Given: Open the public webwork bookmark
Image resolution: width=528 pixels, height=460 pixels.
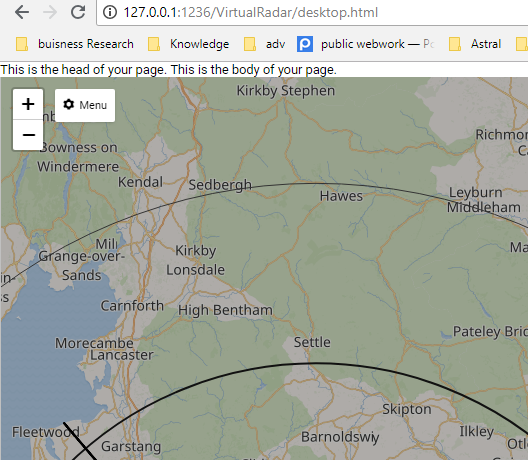Looking at the screenshot, I should 366,44.
